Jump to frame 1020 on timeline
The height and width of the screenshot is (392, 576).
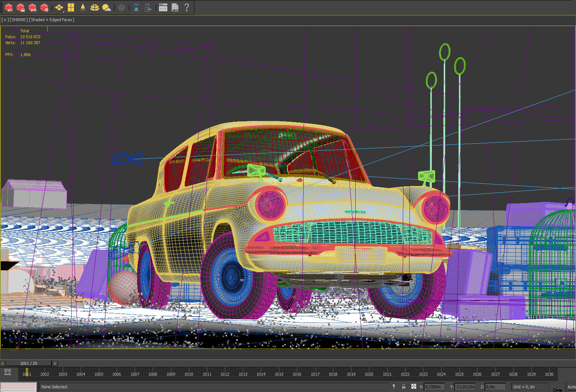(x=369, y=374)
